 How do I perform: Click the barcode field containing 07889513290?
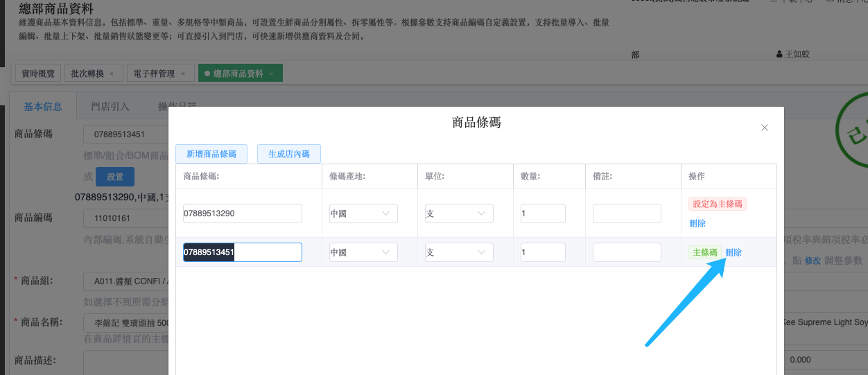tap(242, 213)
